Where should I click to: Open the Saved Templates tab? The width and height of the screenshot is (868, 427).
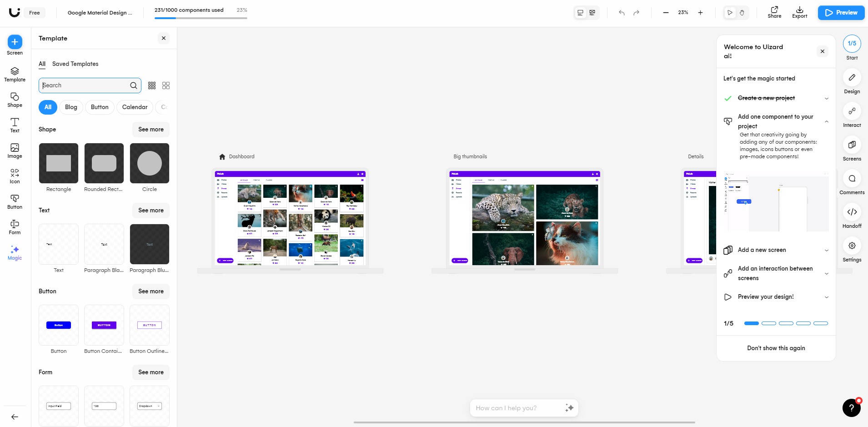pyautogui.click(x=75, y=64)
